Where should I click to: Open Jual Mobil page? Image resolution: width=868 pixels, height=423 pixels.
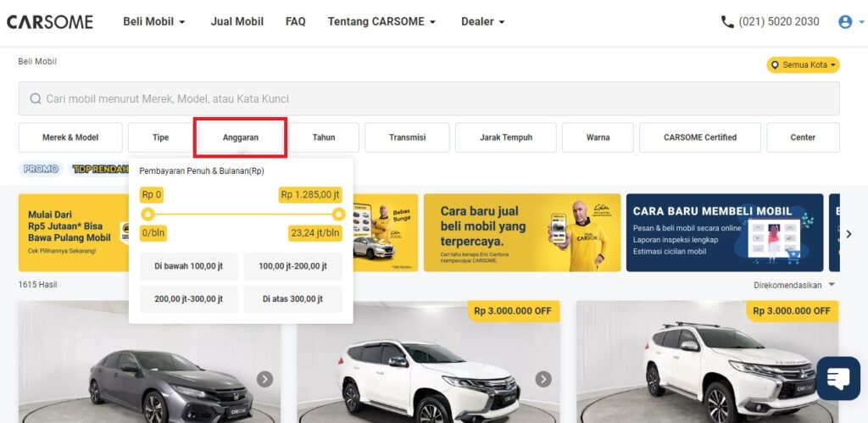coord(237,21)
